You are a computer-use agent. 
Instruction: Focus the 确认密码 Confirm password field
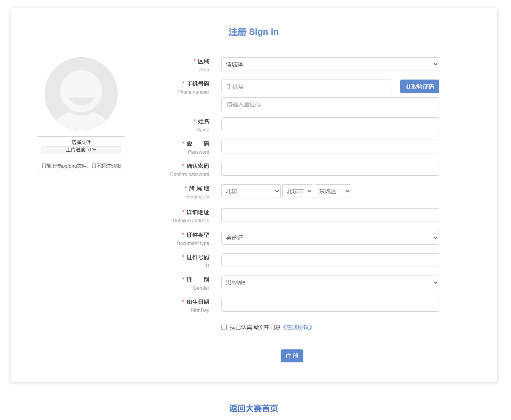pos(330,169)
